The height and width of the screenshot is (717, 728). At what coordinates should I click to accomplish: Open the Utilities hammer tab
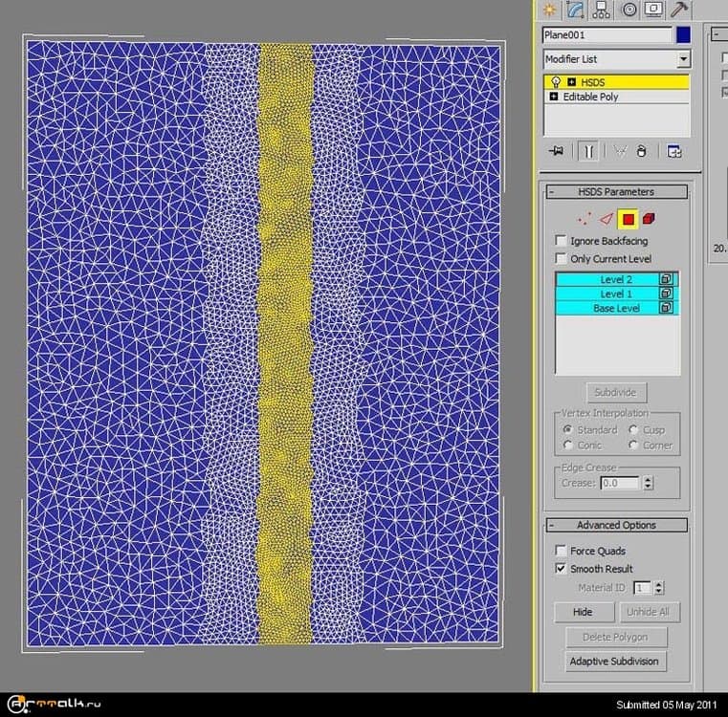coord(679,10)
